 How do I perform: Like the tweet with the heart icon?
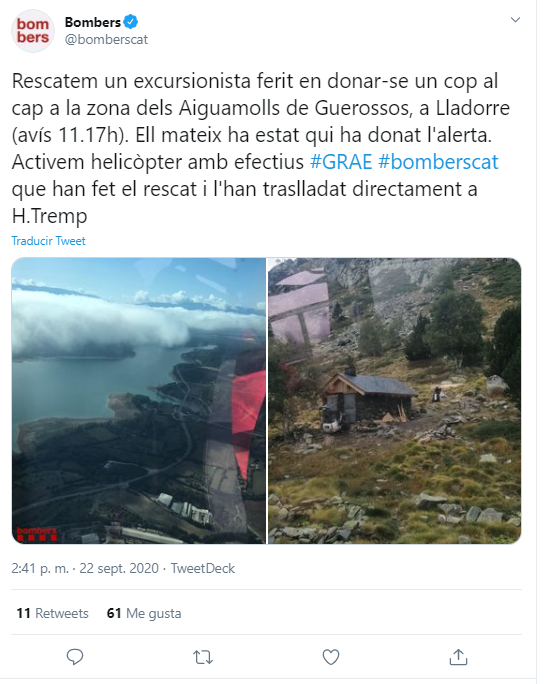331,657
